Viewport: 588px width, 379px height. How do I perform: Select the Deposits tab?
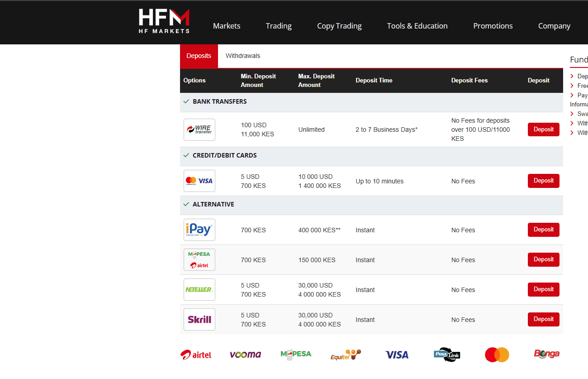coord(199,56)
